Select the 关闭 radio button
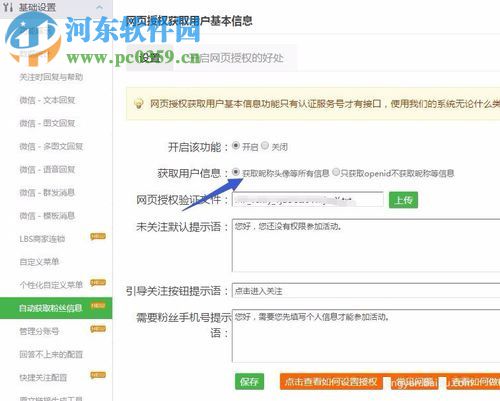This screenshot has height=401, width=500. 265,146
